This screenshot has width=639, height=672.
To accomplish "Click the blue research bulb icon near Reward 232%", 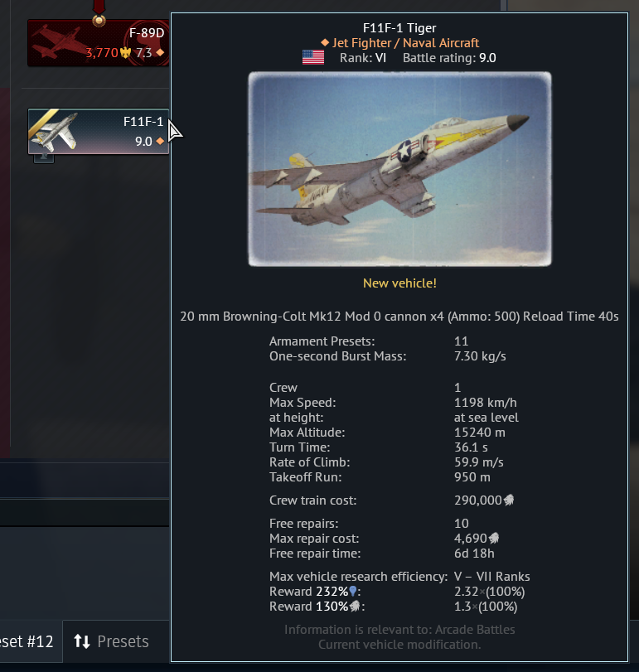I will coord(353,592).
